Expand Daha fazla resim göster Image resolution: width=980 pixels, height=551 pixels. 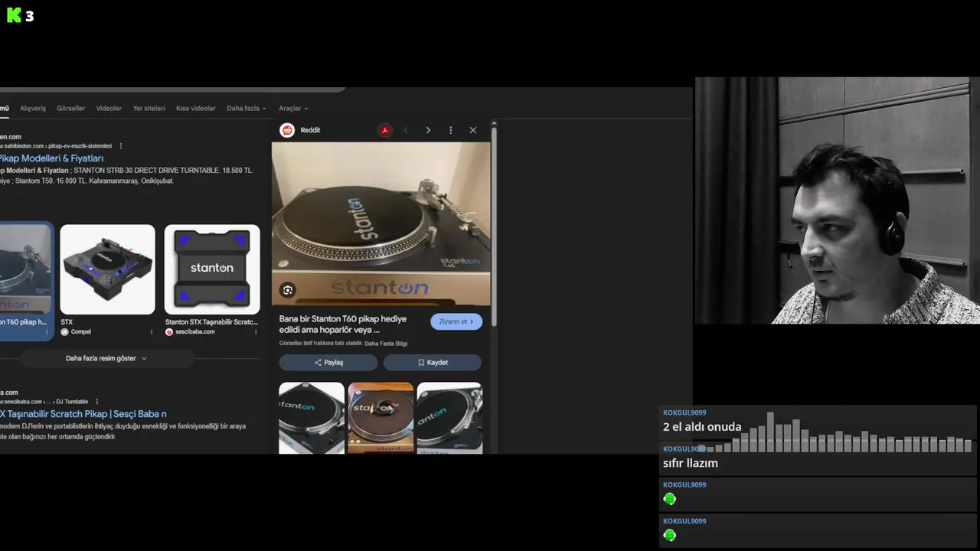(x=106, y=358)
